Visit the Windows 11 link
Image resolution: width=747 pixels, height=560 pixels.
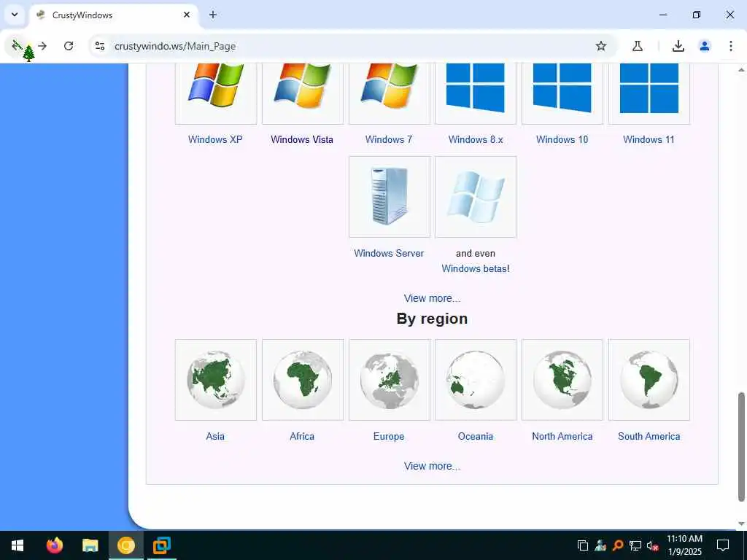tap(649, 139)
